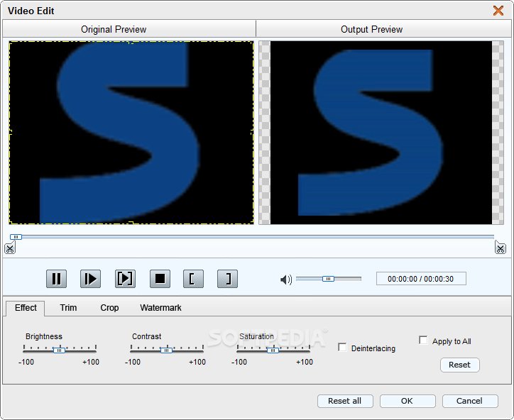Switch to the Crop tab
The width and height of the screenshot is (514, 420).
click(109, 308)
